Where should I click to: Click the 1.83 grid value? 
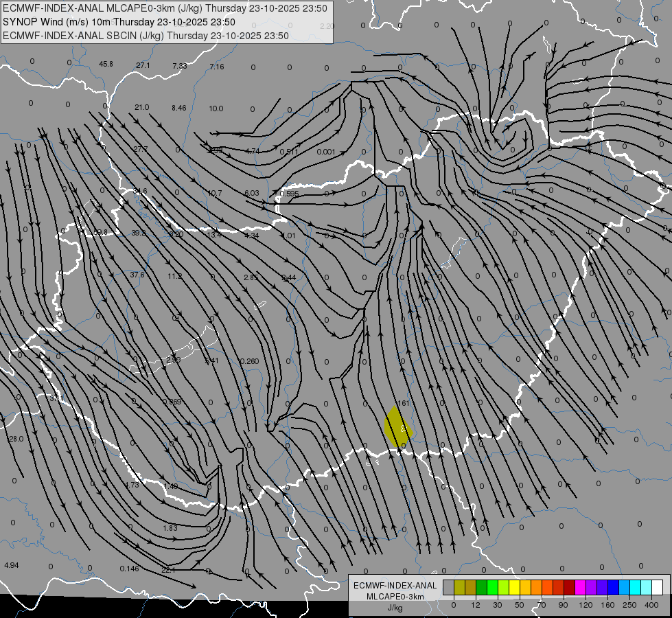click(170, 528)
